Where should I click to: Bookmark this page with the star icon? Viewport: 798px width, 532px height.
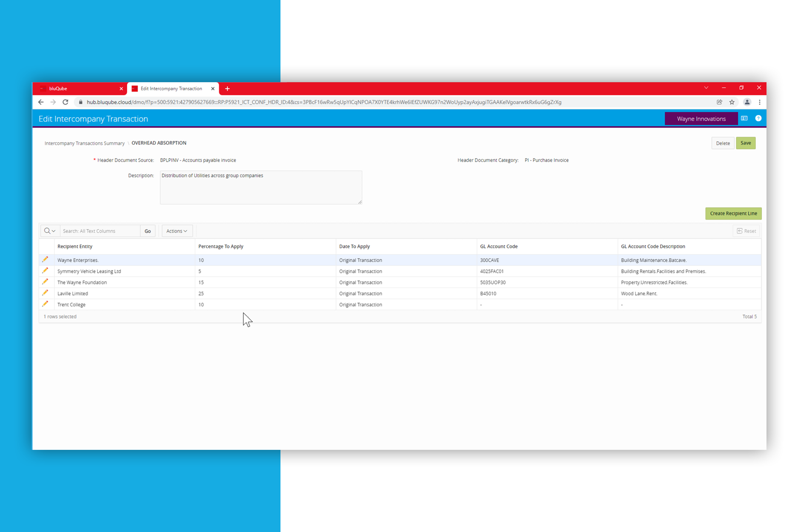[732, 102]
